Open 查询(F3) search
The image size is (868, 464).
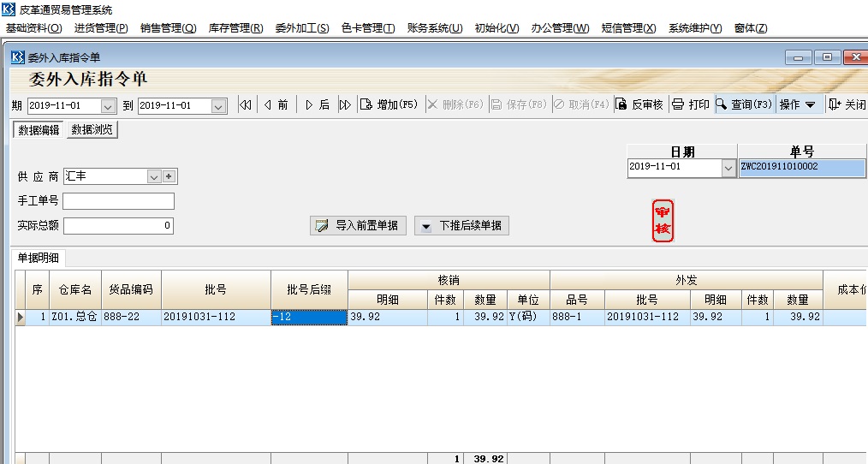(745, 104)
